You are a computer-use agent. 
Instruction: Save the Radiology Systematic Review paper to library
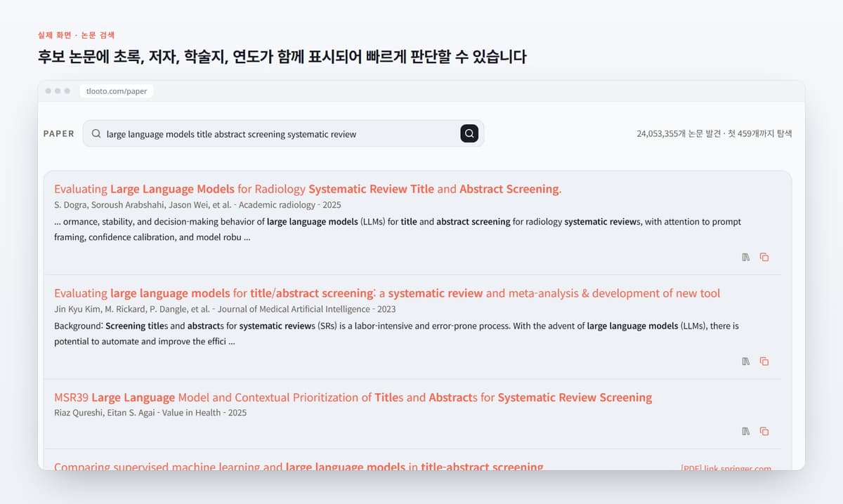746,257
